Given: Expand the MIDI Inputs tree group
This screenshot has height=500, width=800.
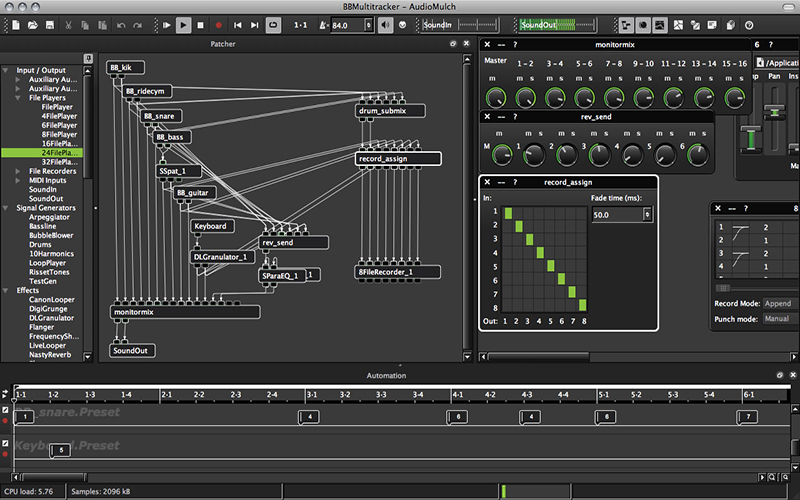Looking at the screenshot, I should (x=18, y=181).
